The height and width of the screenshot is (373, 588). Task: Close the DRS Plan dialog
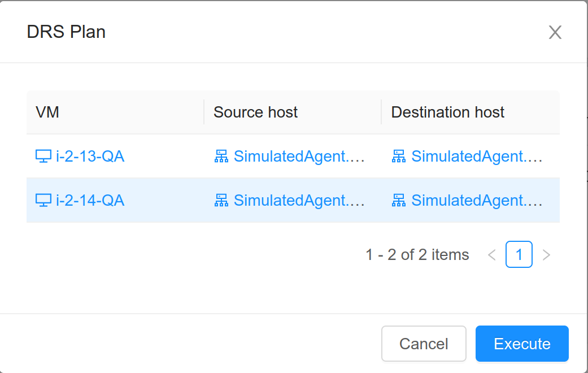(555, 32)
